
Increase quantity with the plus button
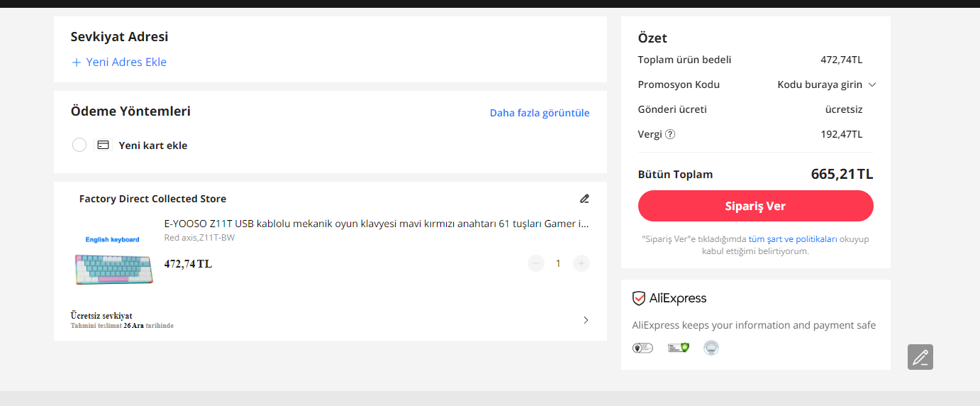[x=581, y=263]
